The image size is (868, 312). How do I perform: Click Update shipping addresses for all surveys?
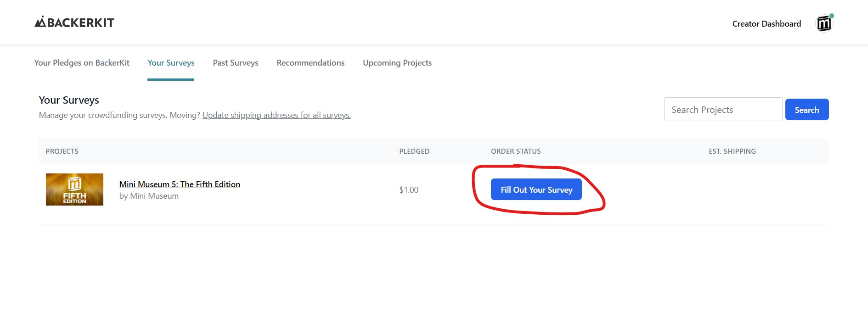click(276, 115)
